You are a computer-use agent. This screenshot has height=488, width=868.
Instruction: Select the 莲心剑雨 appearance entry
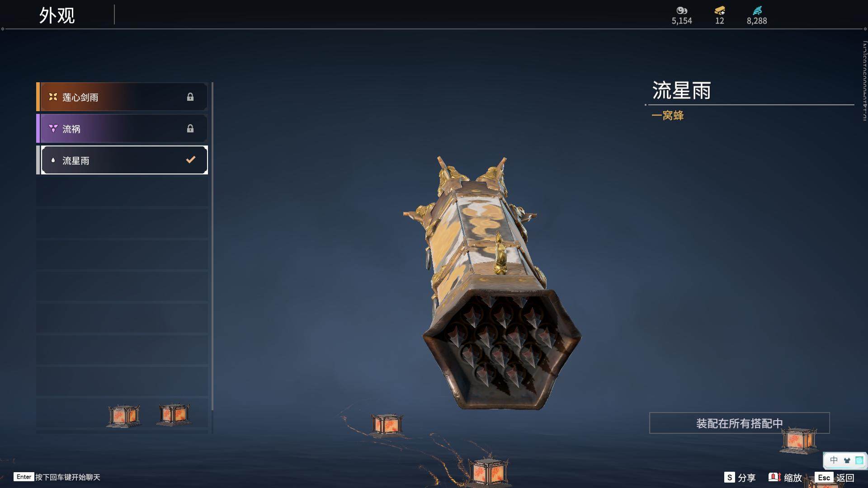pyautogui.click(x=122, y=97)
